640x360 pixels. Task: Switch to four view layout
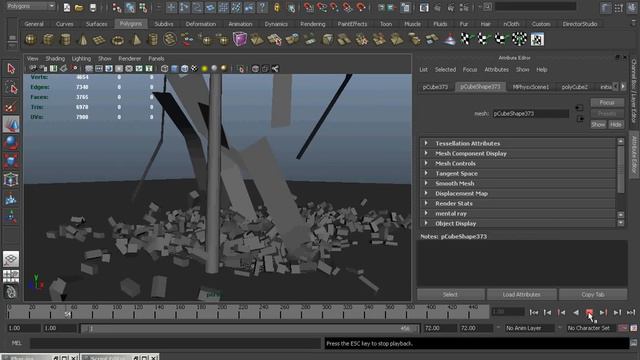tap(11, 276)
